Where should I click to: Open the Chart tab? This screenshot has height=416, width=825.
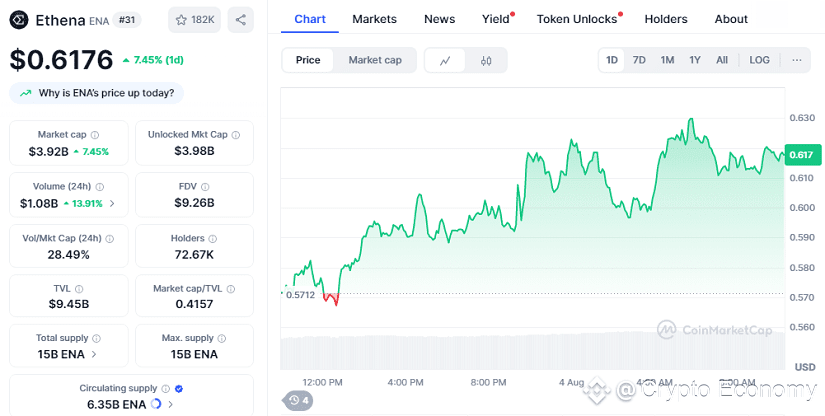pos(310,19)
